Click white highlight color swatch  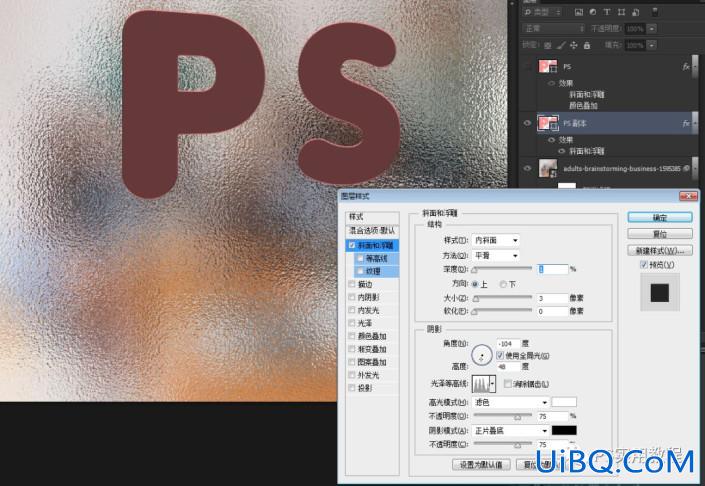click(x=564, y=402)
